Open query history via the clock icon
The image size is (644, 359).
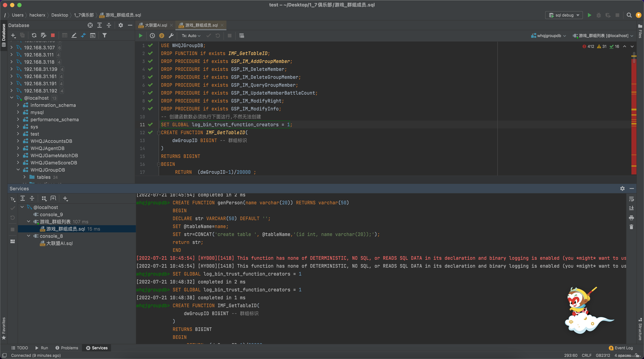(152, 36)
